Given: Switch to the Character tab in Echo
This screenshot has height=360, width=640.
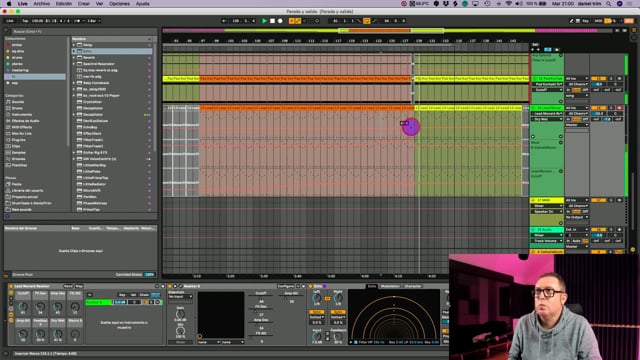Looking at the screenshot, I should [x=412, y=287].
